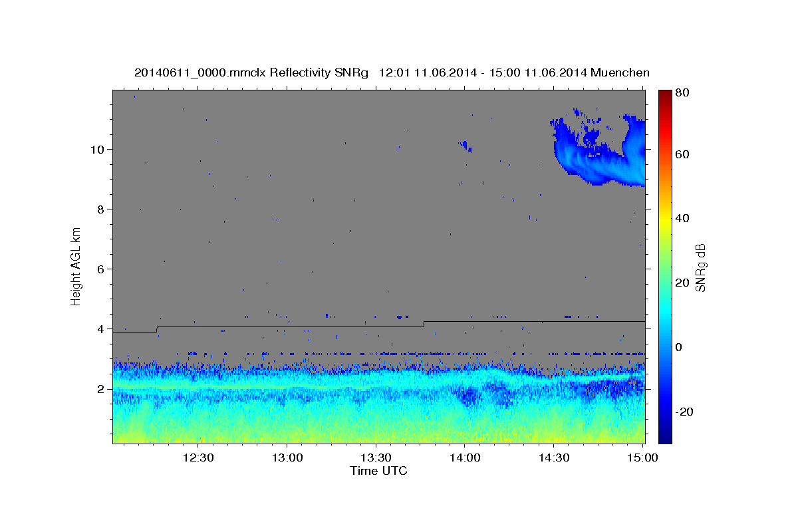Click the 15:00 time tick label

642,458
